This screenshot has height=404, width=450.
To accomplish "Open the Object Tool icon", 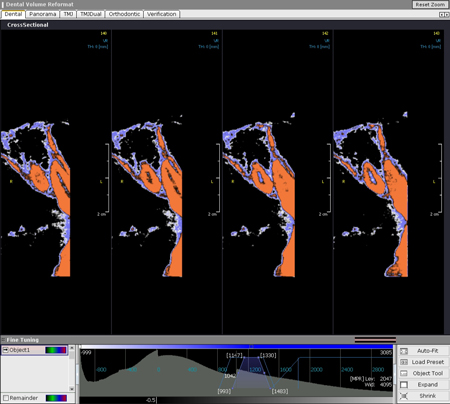I will tap(404, 373).
